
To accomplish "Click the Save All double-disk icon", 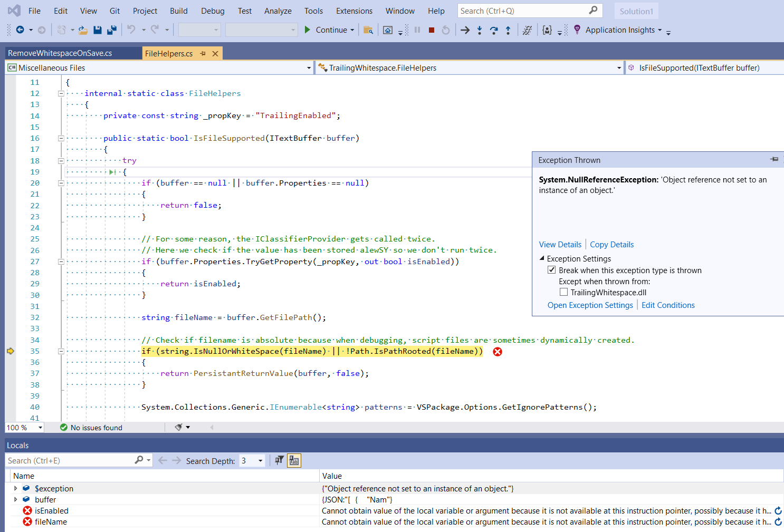I will [111, 30].
